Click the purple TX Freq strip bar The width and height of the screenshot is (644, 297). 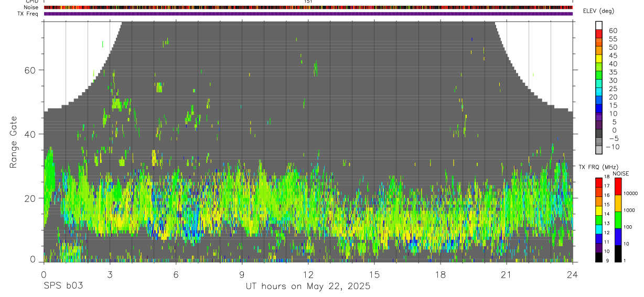click(x=308, y=14)
